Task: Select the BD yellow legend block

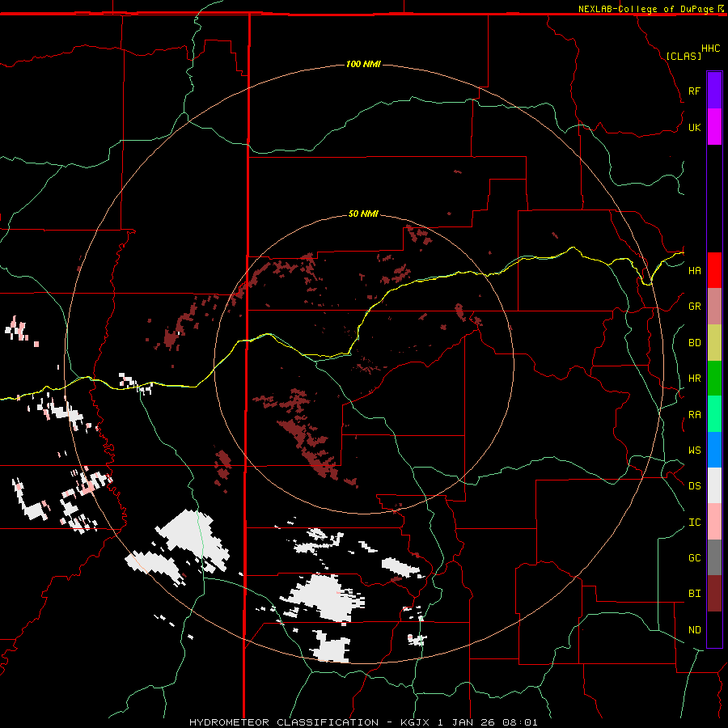Action: point(714,343)
